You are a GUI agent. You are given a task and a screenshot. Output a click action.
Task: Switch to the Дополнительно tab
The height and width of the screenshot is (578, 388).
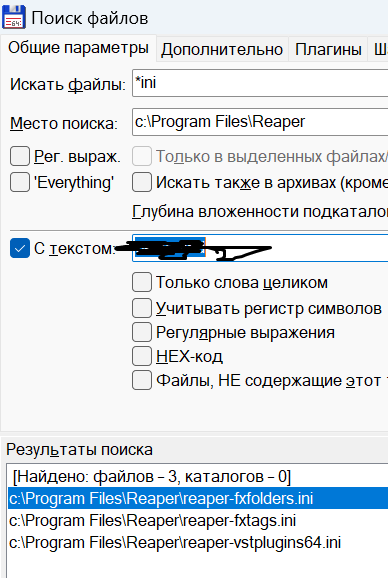click(x=222, y=49)
